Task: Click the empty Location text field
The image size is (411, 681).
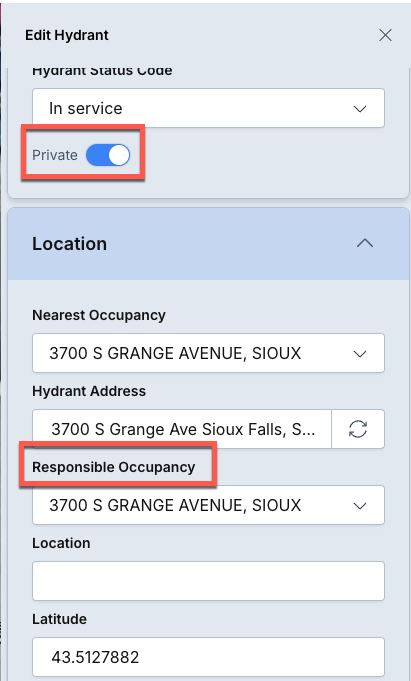Action: click(x=208, y=581)
